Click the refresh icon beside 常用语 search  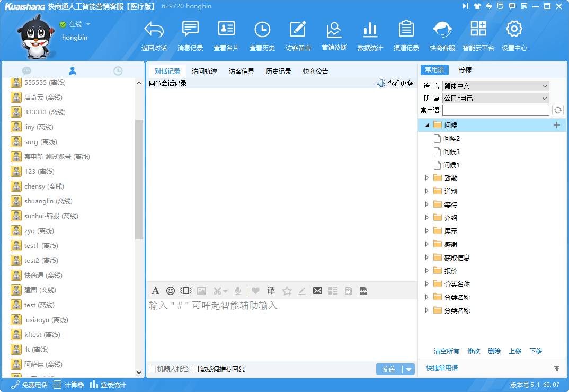tap(557, 110)
